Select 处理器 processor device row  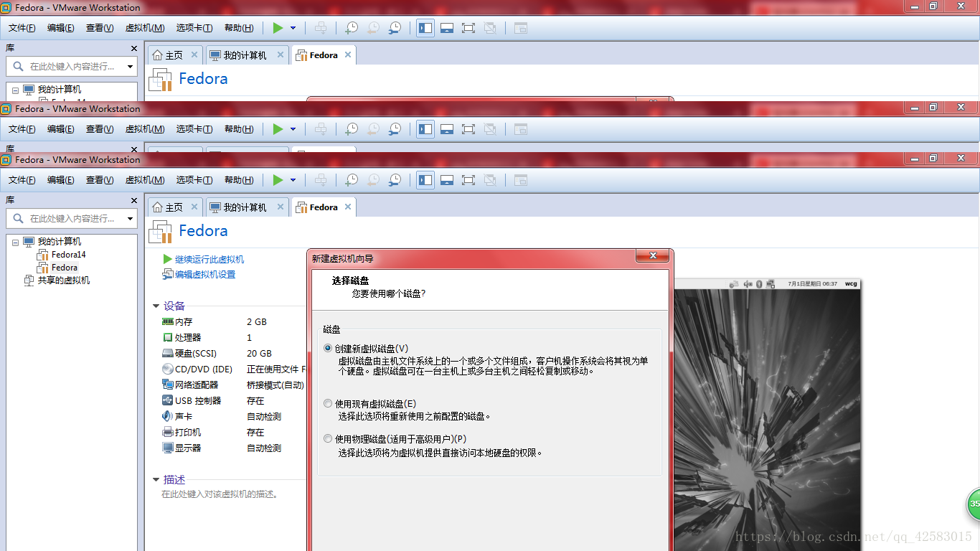click(x=233, y=337)
